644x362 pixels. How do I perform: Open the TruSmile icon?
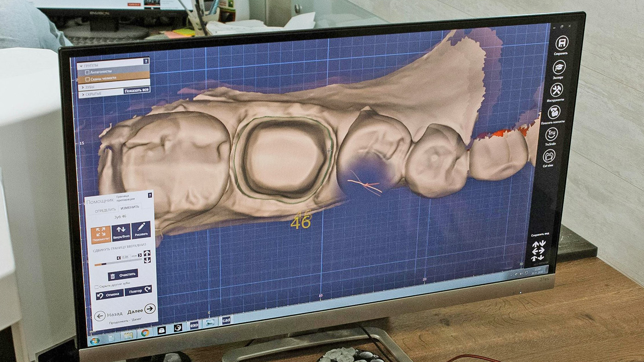[x=551, y=134]
